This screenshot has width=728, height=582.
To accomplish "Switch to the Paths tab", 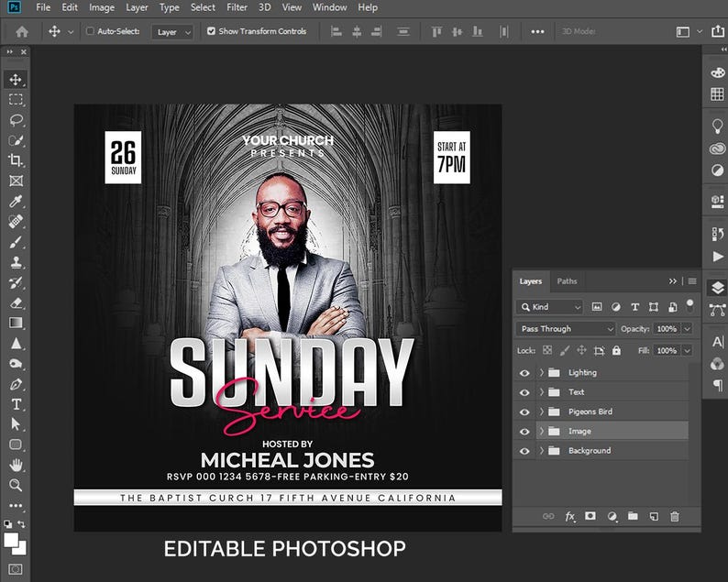I will 567,281.
